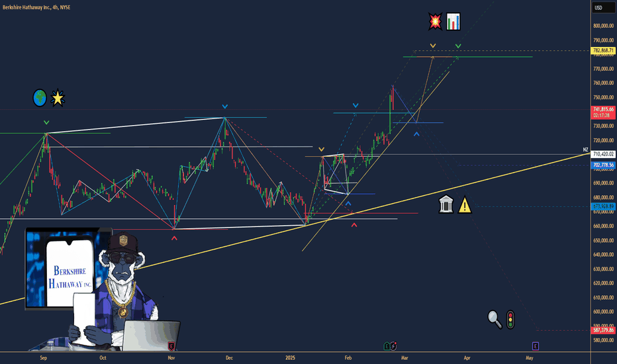Viewport: 617px width, 364px height.
Task: Select red up chevron below November low
Action: point(174,238)
